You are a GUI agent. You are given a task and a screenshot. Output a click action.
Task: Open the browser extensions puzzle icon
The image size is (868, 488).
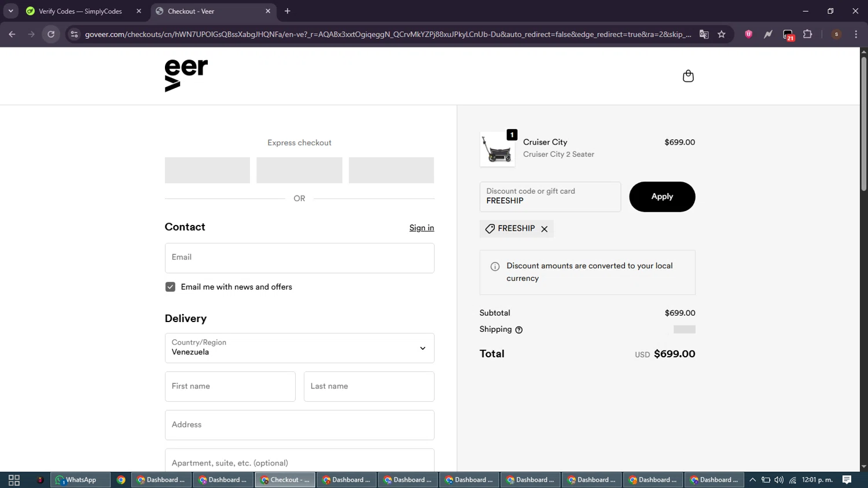pos(808,34)
